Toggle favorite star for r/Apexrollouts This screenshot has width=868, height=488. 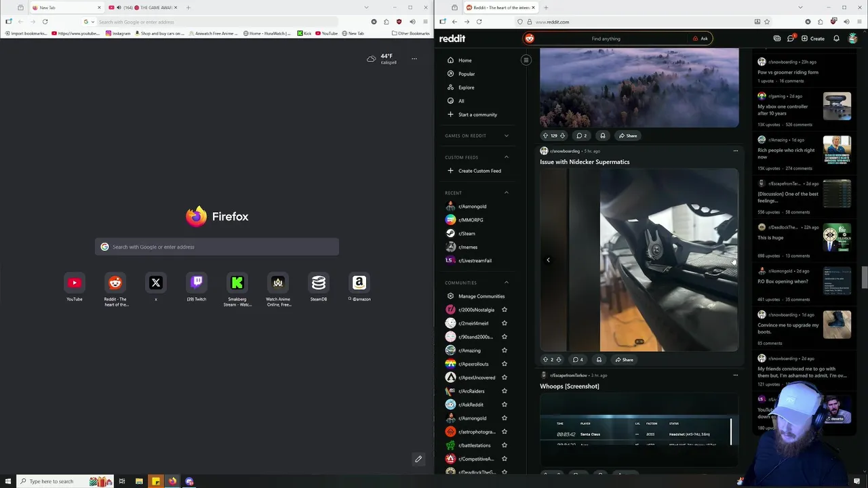pyautogui.click(x=504, y=364)
